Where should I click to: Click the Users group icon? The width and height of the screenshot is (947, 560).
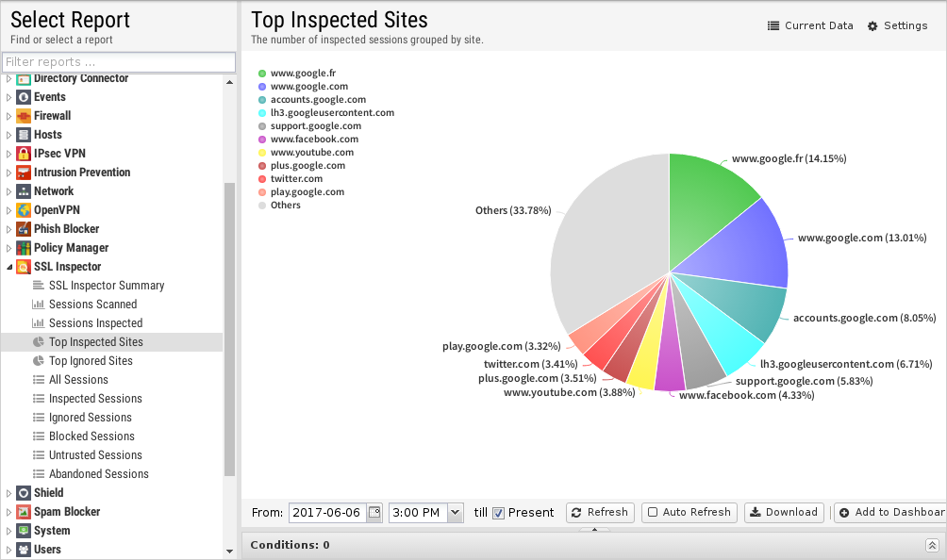point(24,550)
